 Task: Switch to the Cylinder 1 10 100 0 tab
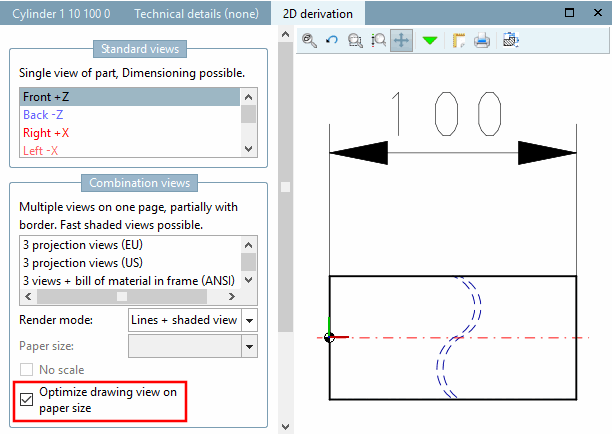[x=61, y=14]
